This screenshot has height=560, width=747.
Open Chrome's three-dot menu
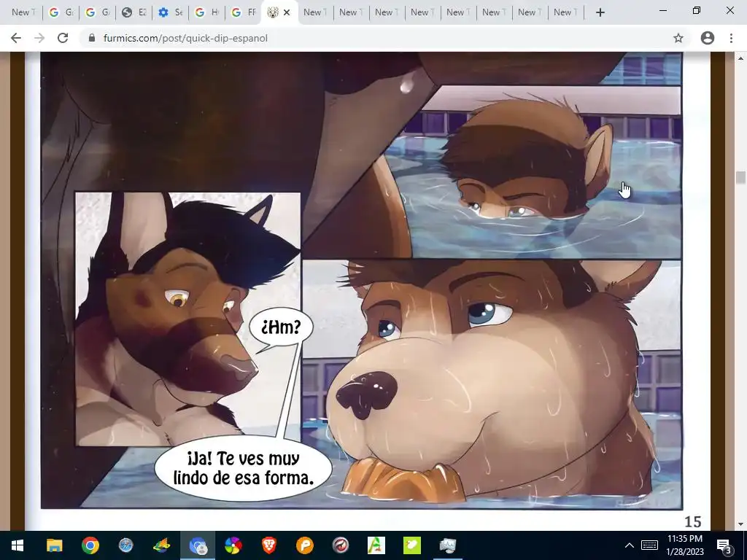[731, 38]
